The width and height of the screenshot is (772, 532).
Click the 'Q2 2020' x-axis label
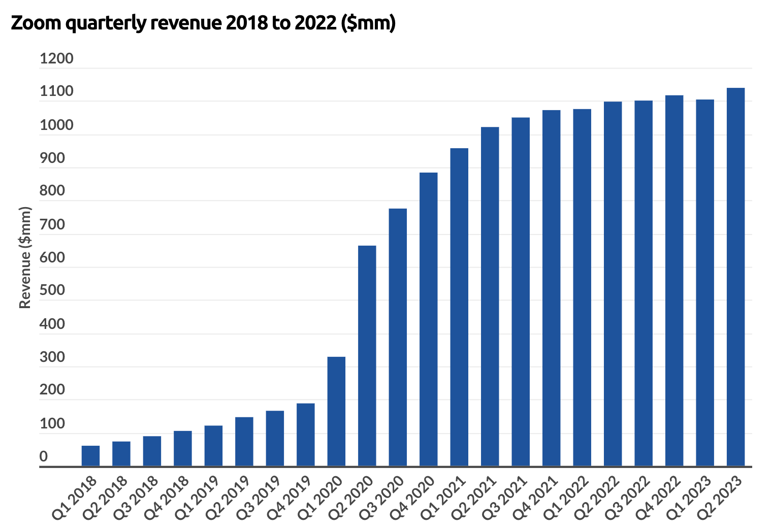click(351, 498)
